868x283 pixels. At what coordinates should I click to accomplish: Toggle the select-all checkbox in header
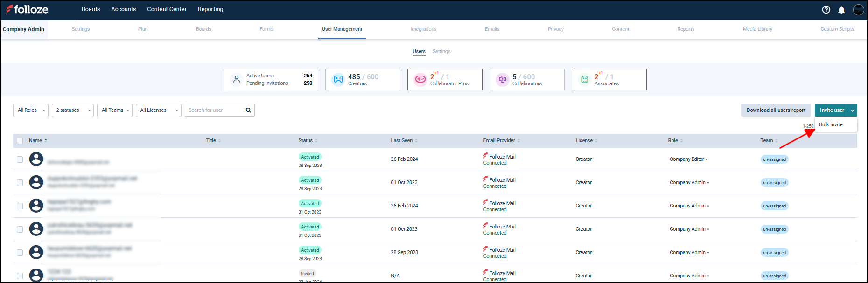pos(20,141)
